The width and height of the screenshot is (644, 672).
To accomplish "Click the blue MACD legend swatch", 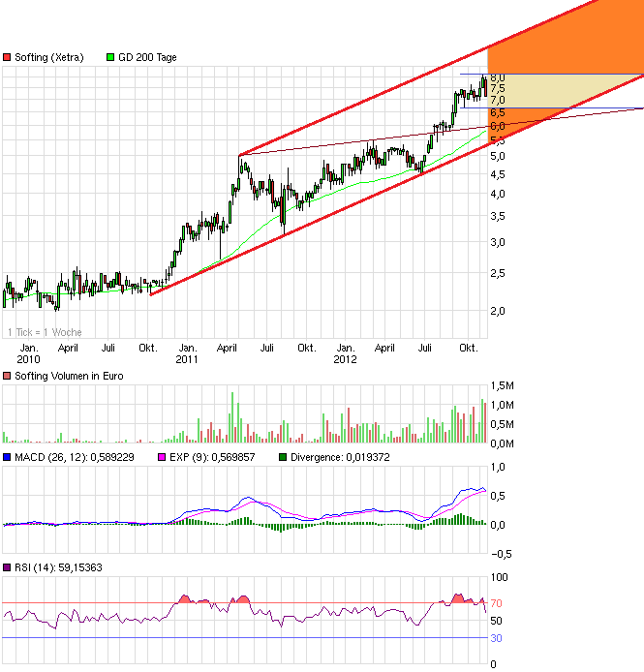I will [7, 457].
